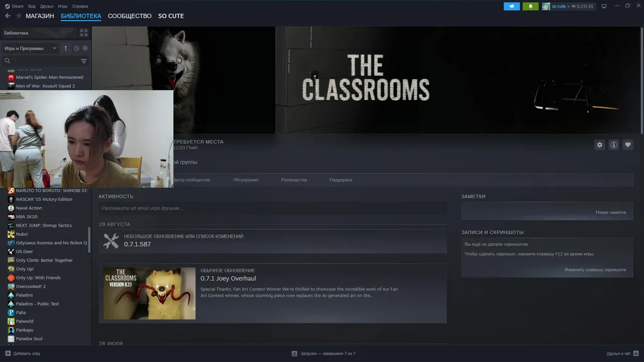Screen dimensions: 644x362
Task: Click the profile avatar picture
Action: [546, 6]
